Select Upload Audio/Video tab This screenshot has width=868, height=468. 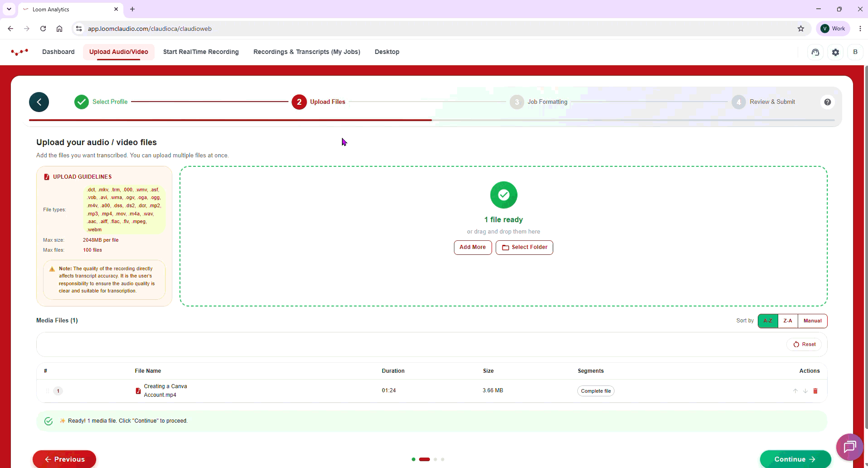119,52
